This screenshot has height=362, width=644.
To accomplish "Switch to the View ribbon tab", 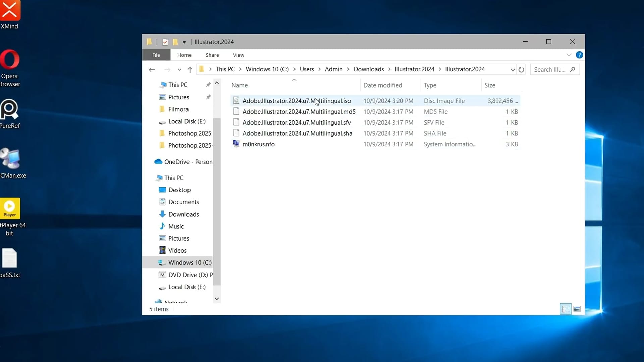I will [238, 55].
